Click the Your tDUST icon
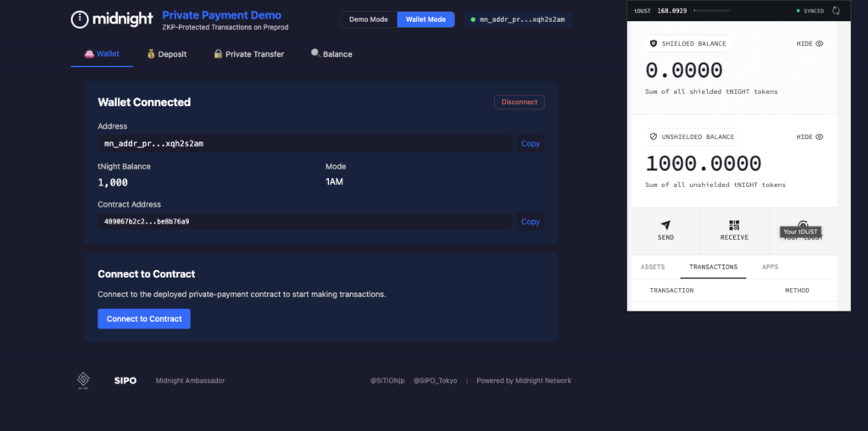This screenshot has height=431, width=868. 802,225
